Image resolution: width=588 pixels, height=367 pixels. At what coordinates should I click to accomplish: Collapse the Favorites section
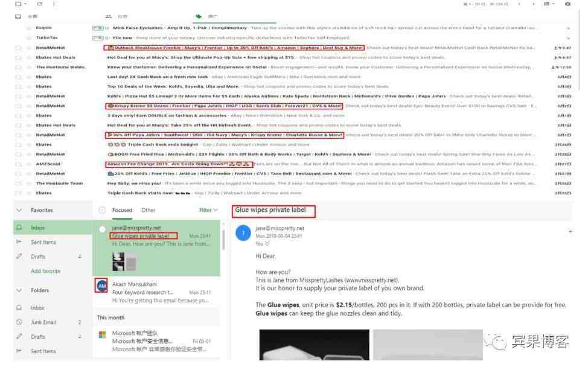point(19,210)
